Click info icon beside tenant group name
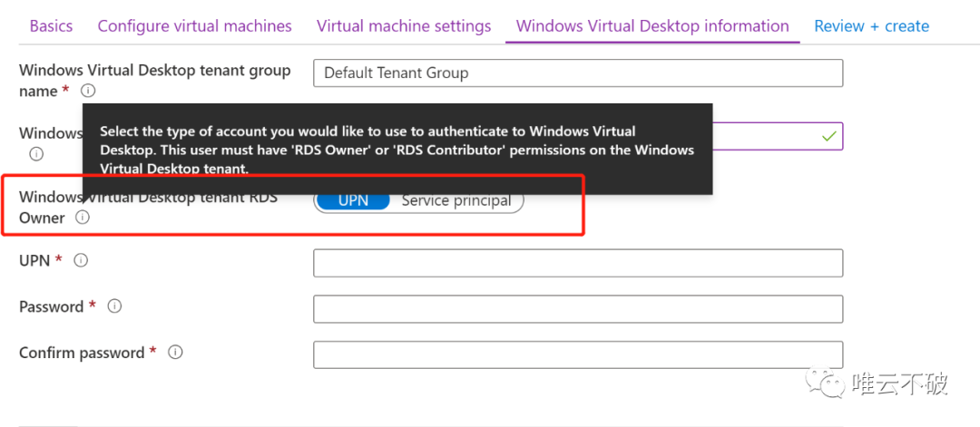Viewport: 980px width, 427px height. tap(89, 92)
